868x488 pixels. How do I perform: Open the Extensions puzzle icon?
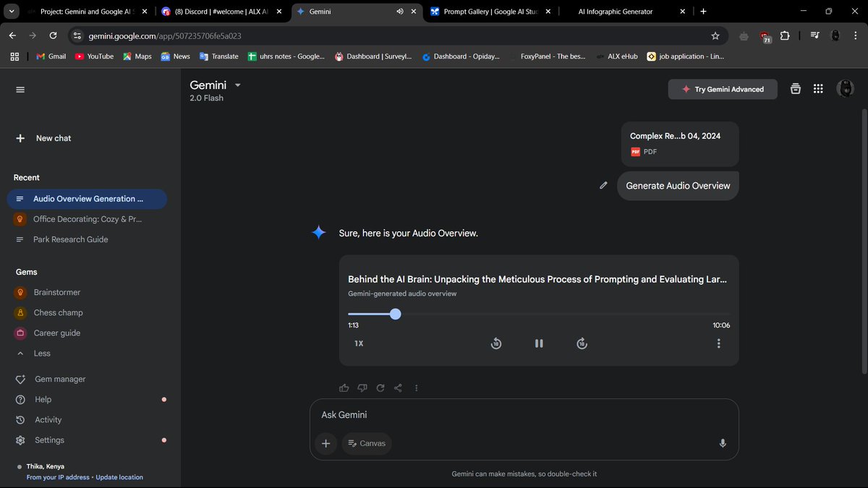click(x=785, y=35)
